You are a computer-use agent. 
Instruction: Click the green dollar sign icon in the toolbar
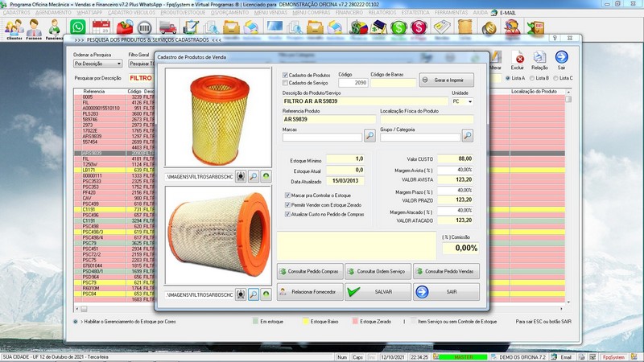click(398, 28)
